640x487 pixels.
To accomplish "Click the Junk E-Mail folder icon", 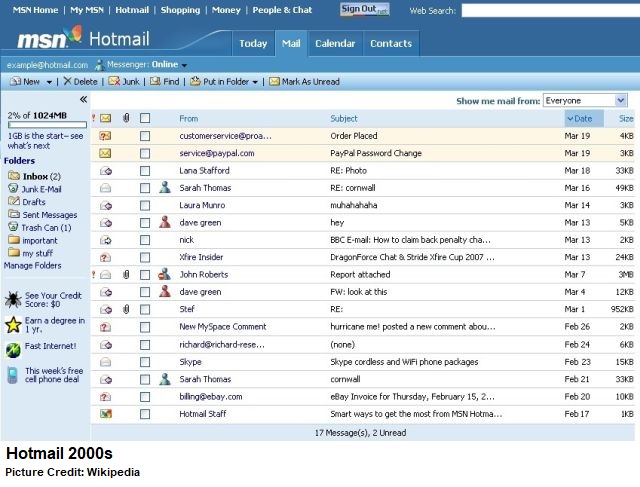I will click(14, 189).
